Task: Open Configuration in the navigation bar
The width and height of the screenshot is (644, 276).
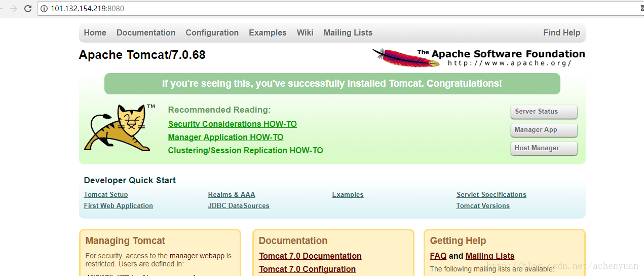Action: (x=212, y=32)
